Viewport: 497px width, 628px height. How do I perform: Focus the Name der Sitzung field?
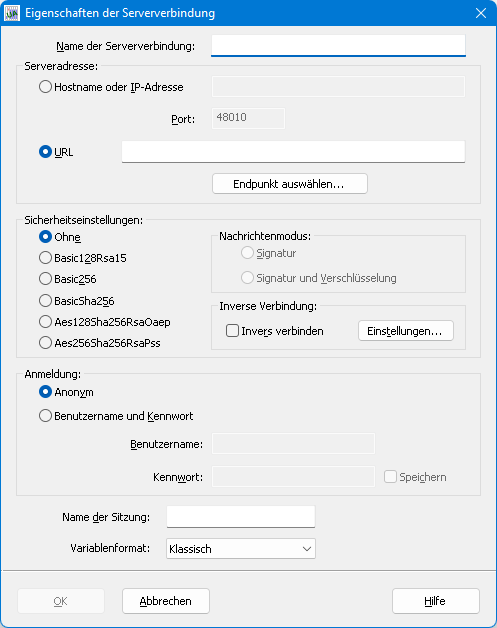click(x=241, y=517)
